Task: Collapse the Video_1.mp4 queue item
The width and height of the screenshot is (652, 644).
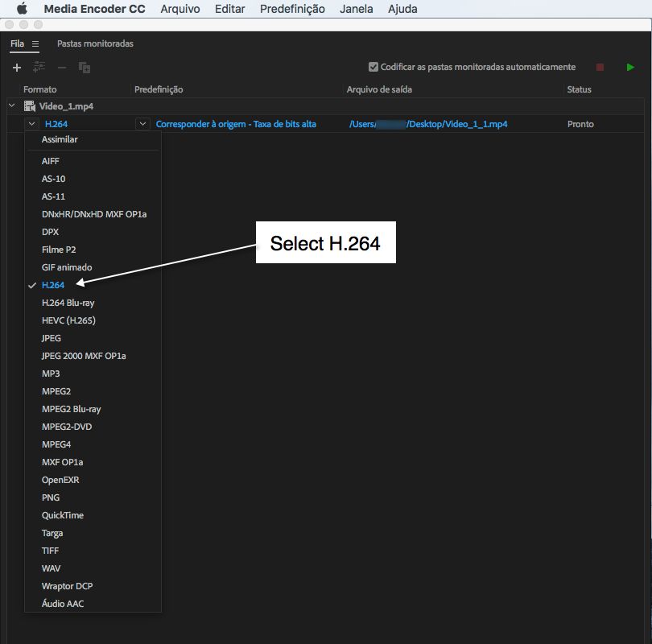Action: [12, 106]
